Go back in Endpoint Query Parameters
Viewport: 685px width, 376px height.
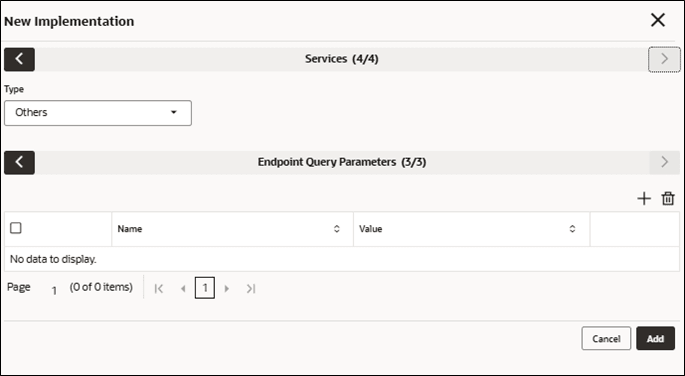pos(19,162)
